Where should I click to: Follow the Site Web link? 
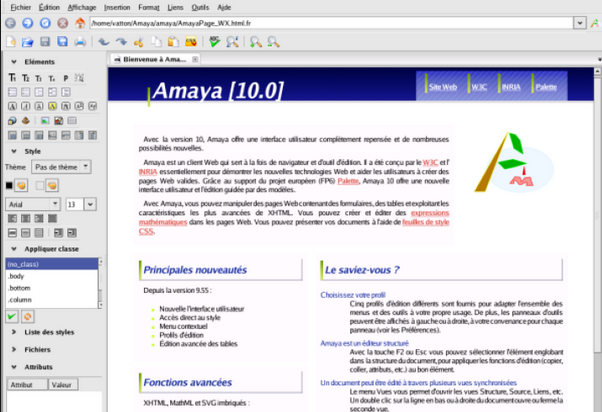(443, 87)
